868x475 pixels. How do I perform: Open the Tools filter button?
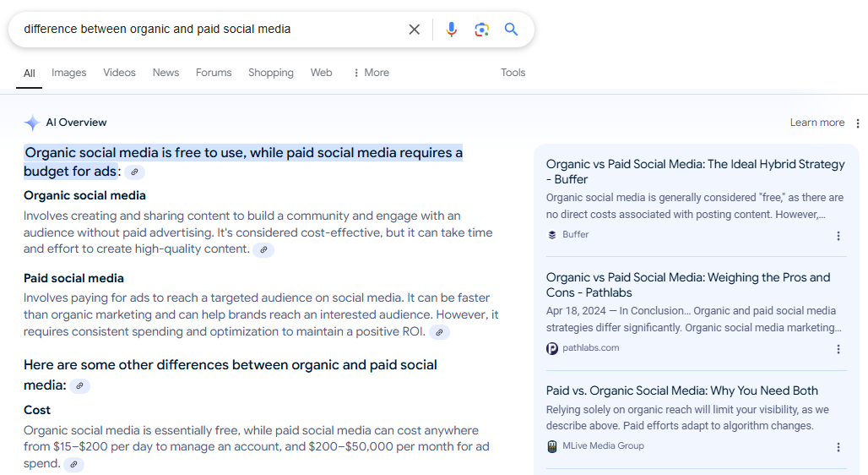(513, 73)
